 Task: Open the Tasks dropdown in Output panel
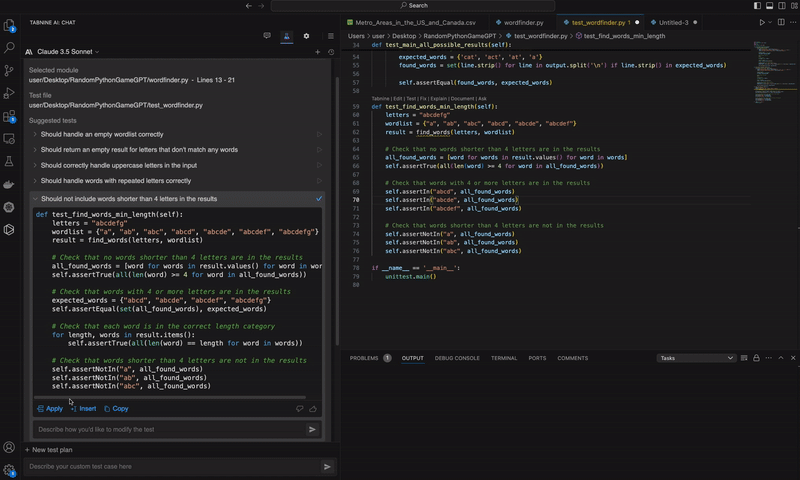696,358
